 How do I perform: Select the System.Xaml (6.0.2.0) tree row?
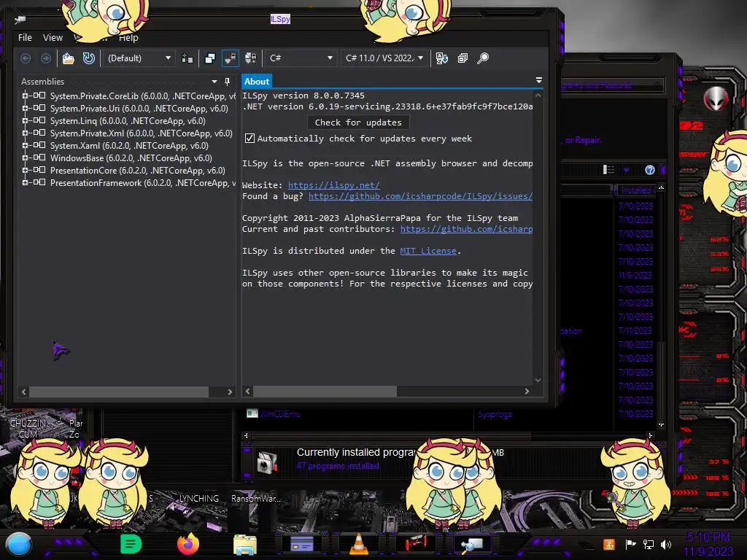coord(129,146)
